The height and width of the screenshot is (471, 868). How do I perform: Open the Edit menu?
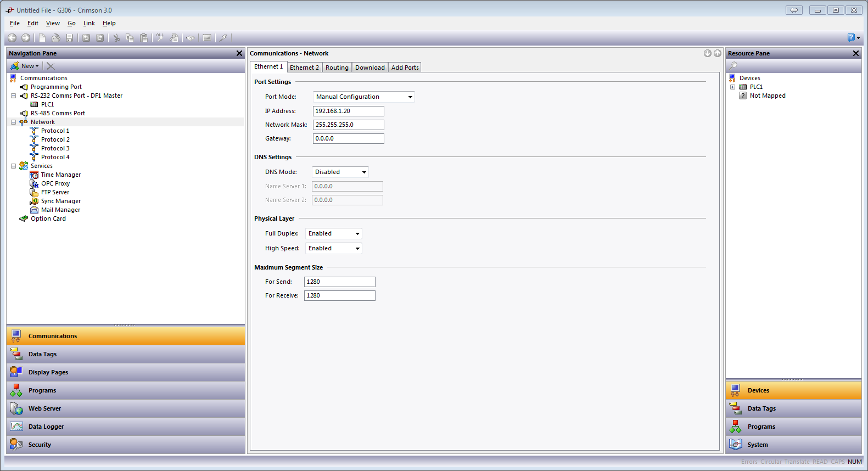(33, 23)
